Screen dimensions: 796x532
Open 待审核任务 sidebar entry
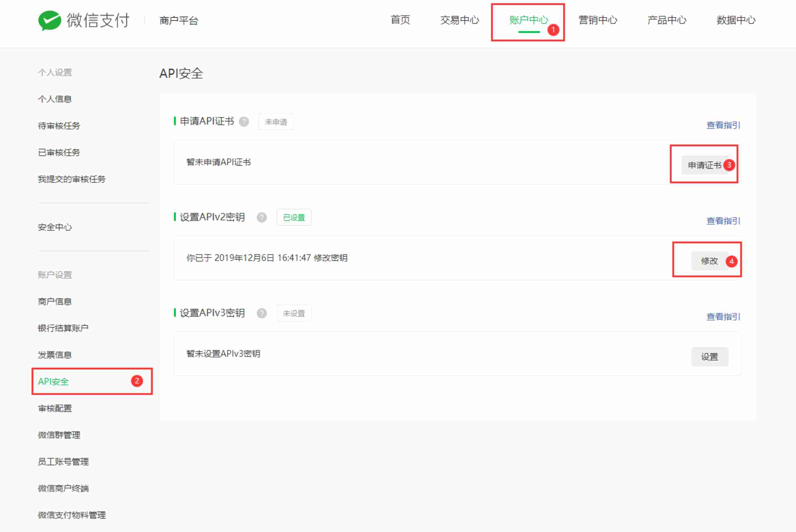point(59,126)
